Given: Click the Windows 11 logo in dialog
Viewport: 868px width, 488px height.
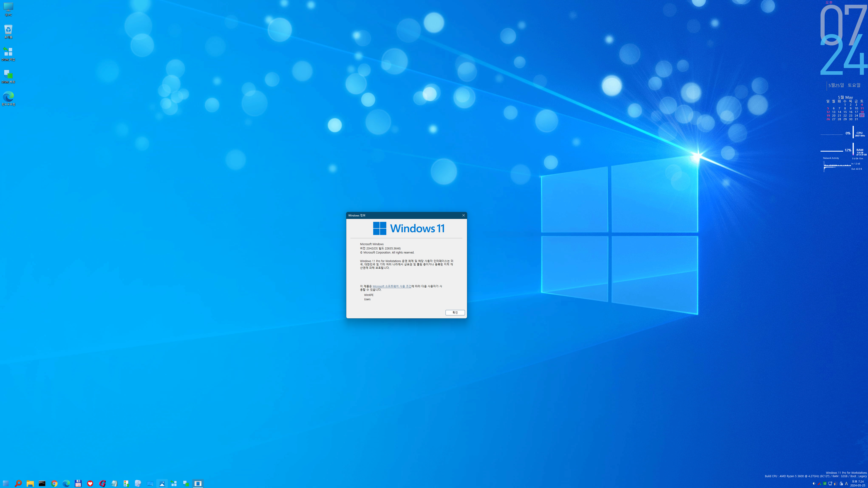Looking at the screenshot, I should (409, 228).
